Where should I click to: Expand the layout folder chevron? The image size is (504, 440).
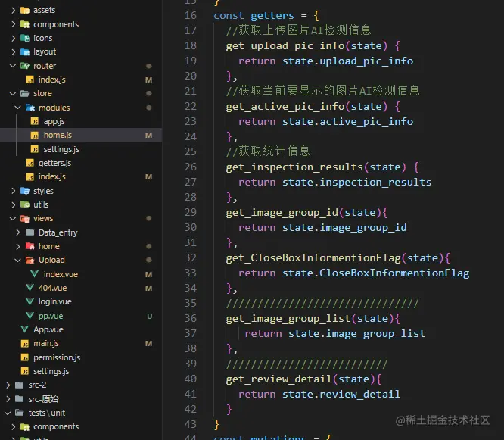coord(13,51)
